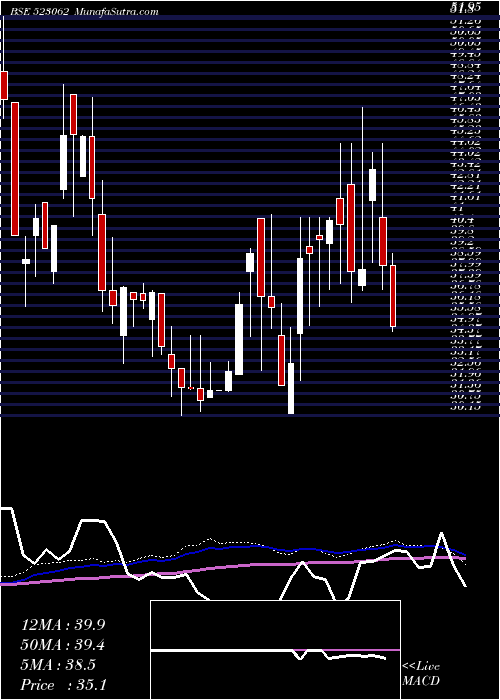500x700 pixels.
Task: Click the last red candlestick on the right
Action: point(393,296)
